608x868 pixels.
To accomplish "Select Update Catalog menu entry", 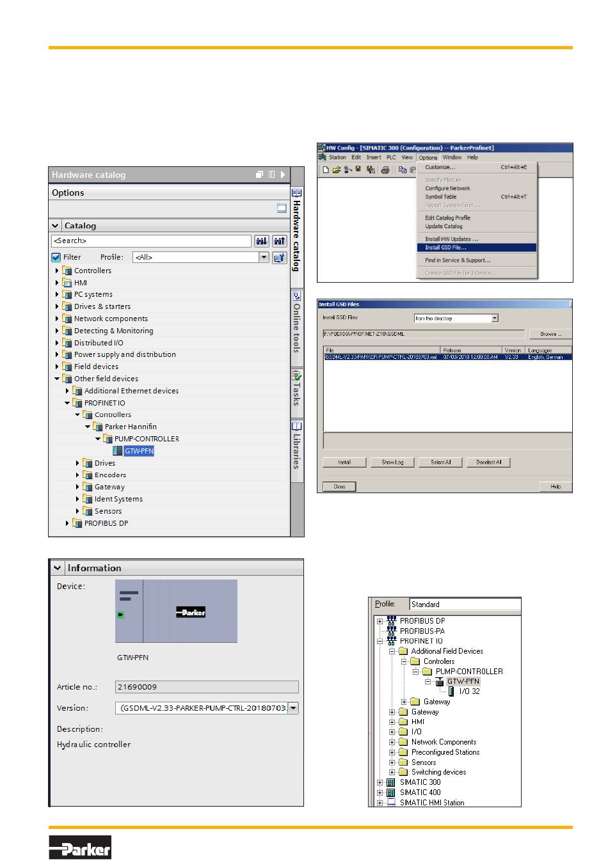I will pos(477,226).
